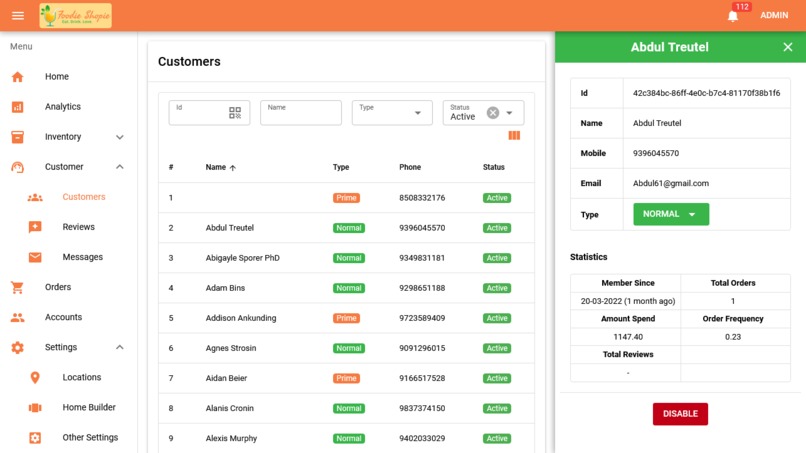
Task: Sort by Type column header
Action: [341, 167]
